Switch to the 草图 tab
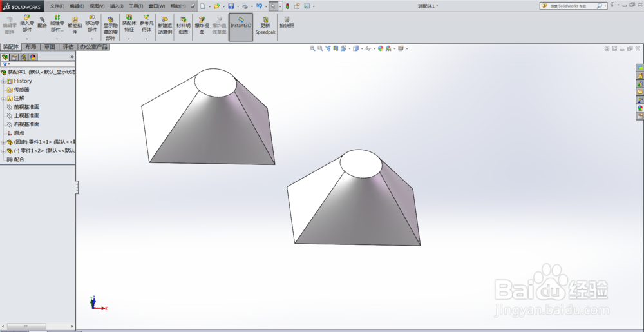This screenshot has width=644, height=332. [x=50, y=47]
